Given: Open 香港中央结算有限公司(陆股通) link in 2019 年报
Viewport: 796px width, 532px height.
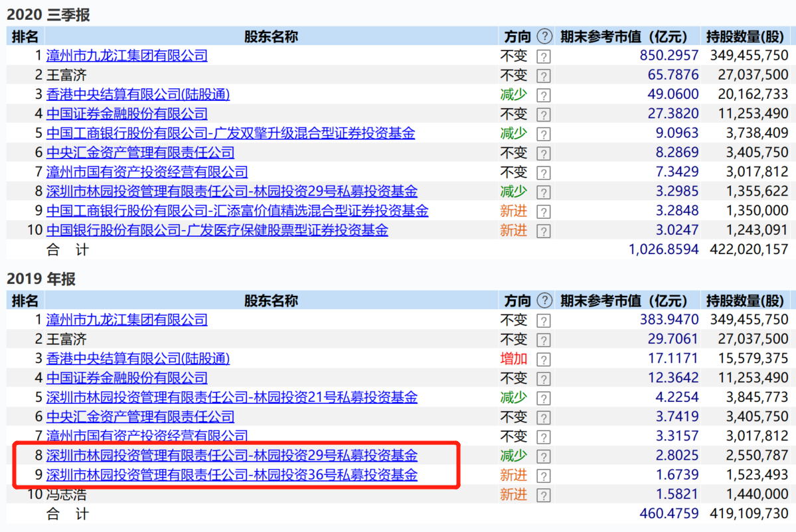Looking at the screenshot, I should pyautogui.click(x=138, y=359).
